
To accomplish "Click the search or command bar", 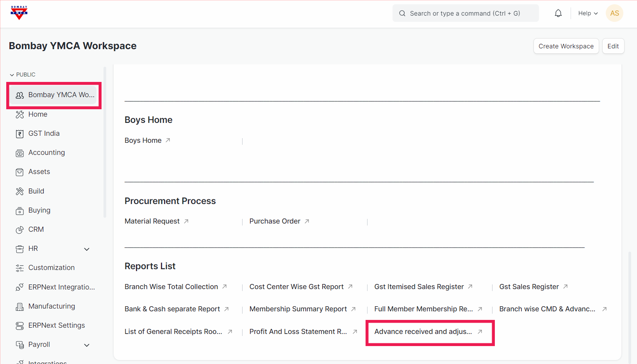I will pyautogui.click(x=465, y=13).
